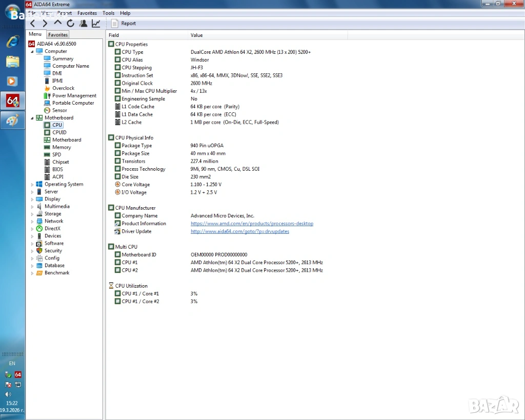Viewport: 525px width, 420px height.
Task: Open the Overclock page in tree
Action: (63, 88)
